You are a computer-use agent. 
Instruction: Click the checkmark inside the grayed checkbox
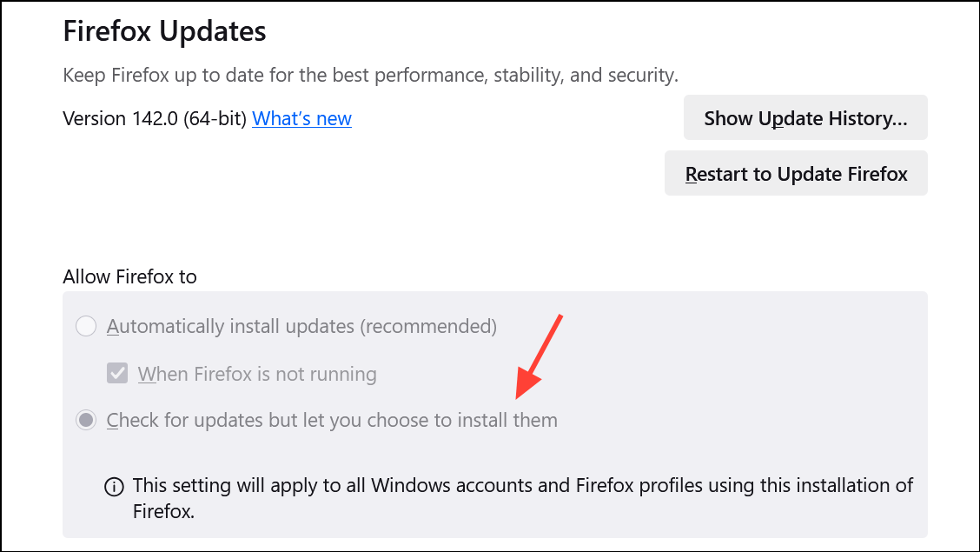[117, 373]
